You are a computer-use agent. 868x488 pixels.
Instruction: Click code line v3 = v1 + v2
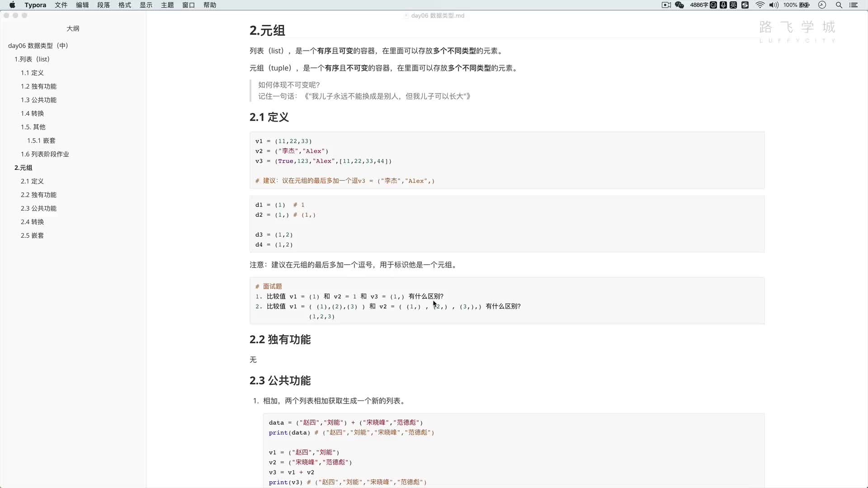coord(292,472)
